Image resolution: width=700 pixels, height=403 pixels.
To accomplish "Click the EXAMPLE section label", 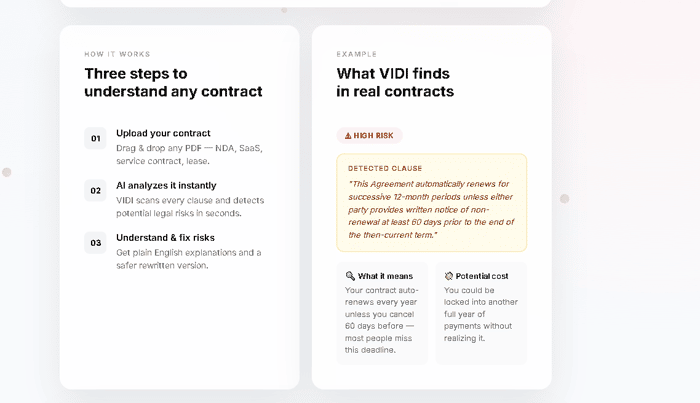I will pos(357,54).
